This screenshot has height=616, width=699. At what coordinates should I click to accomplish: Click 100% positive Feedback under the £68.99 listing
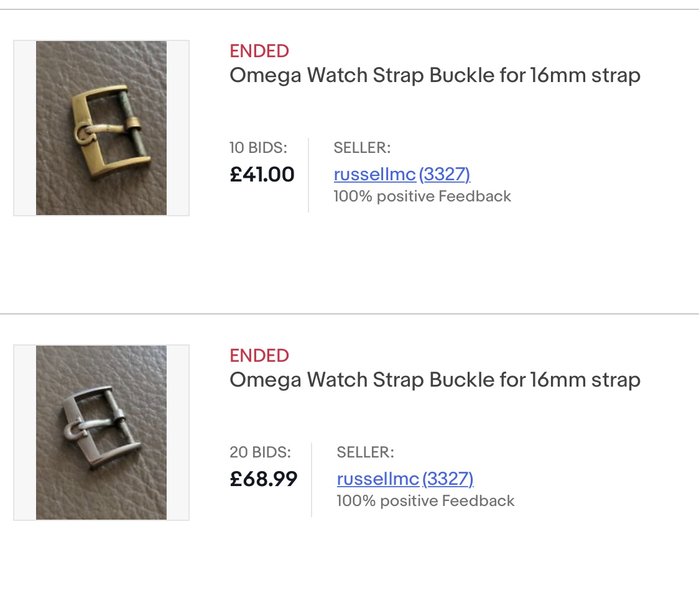coord(425,501)
